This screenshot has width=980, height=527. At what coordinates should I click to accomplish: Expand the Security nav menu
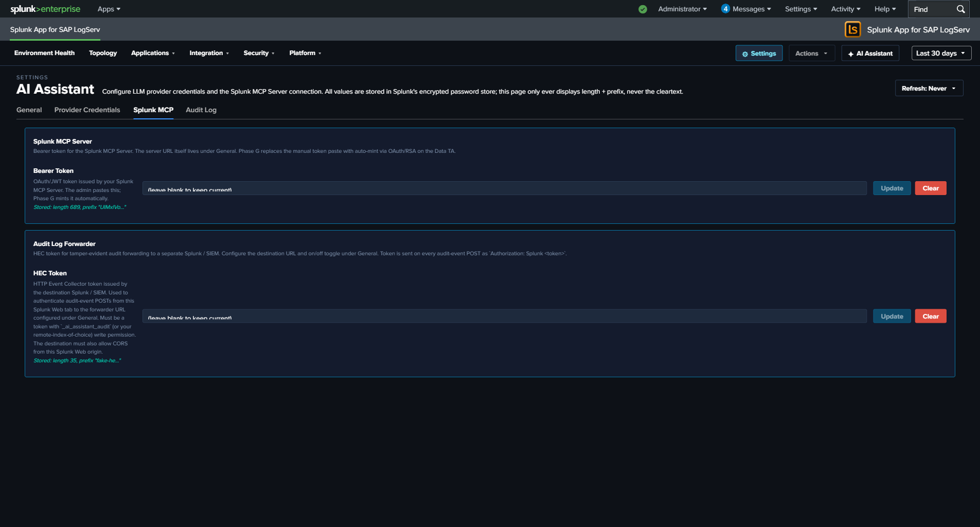pos(259,53)
